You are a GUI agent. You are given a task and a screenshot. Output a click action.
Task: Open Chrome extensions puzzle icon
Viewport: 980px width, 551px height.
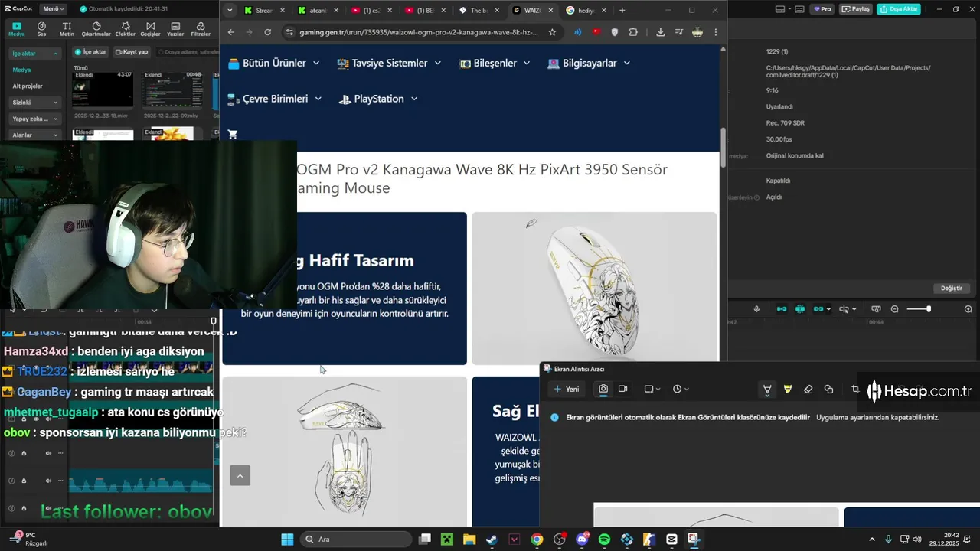[x=633, y=32]
